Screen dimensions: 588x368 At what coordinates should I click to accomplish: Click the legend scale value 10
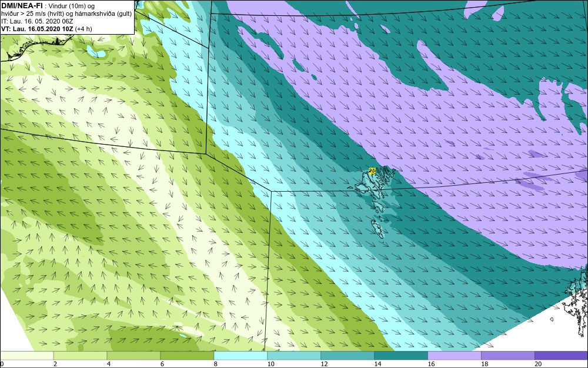[270, 364]
